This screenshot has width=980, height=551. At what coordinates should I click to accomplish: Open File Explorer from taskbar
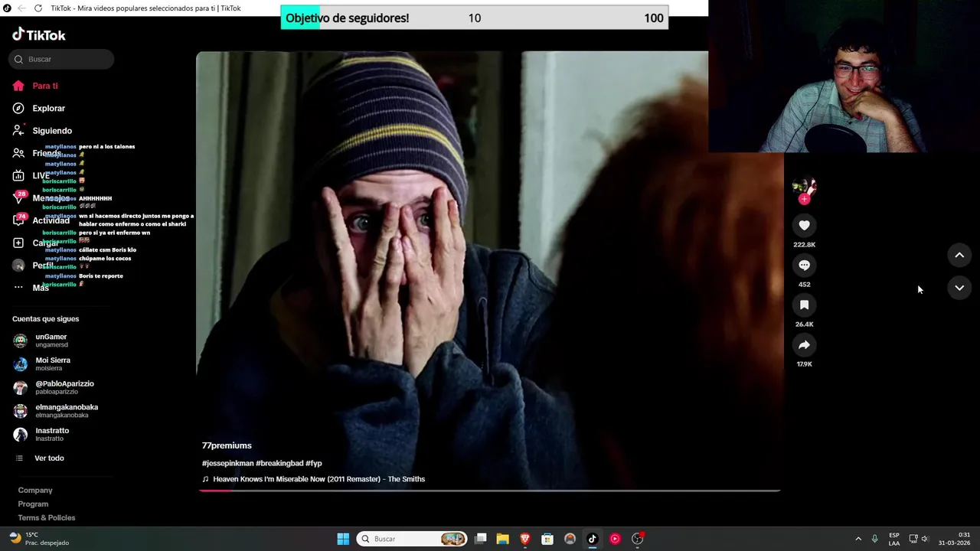pyautogui.click(x=503, y=539)
